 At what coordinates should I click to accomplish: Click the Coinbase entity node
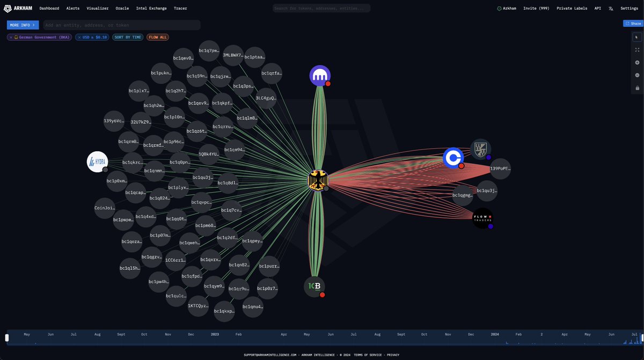(x=453, y=158)
